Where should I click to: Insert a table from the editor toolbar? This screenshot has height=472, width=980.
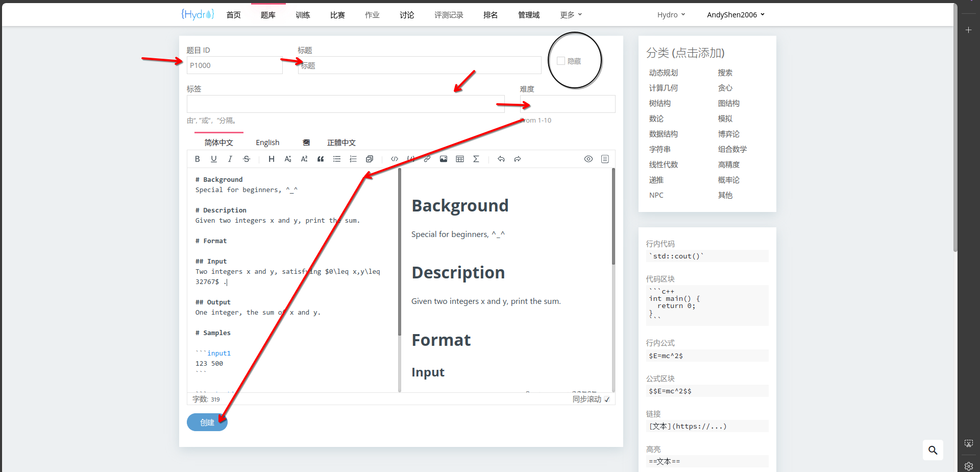[x=460, y=159]
